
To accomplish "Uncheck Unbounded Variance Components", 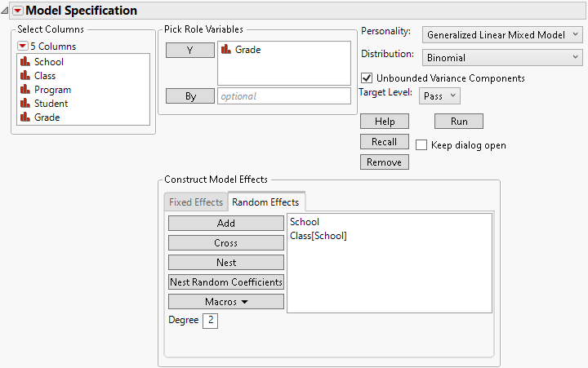I will tap(367, 78).
